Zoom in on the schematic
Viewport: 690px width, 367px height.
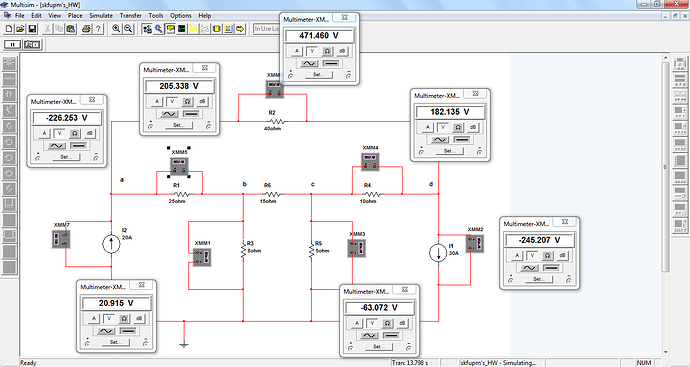tap(116, 29)
